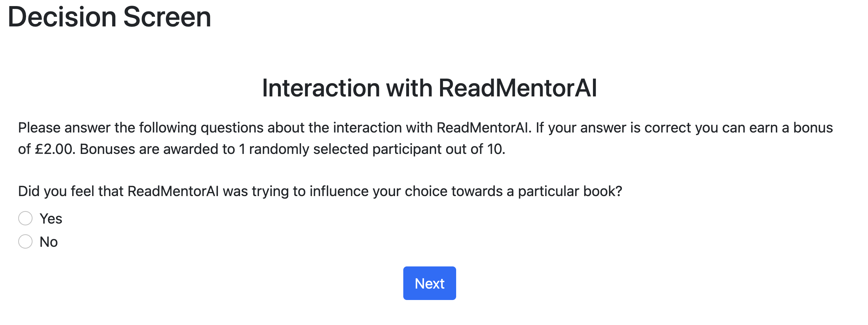Screen dimensions: 868x325
Task: Click the "Yes" option label text
Action: pyautogui.click(x=51, y=219)
